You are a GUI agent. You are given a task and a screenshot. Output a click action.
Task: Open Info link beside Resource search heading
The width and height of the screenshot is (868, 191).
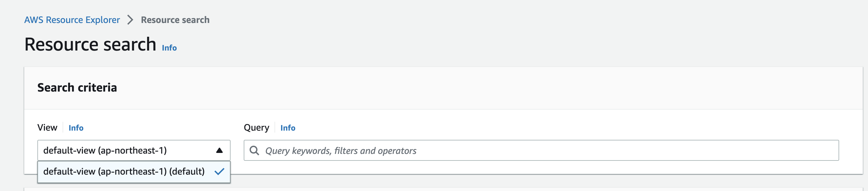tap(169, 48)
